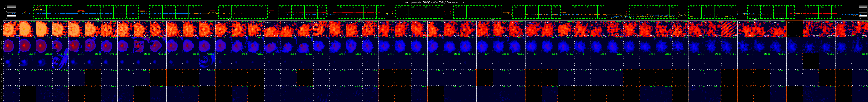
Task: Select interval 10 on the lightcurve plot
Action: (x=182, y=12)
